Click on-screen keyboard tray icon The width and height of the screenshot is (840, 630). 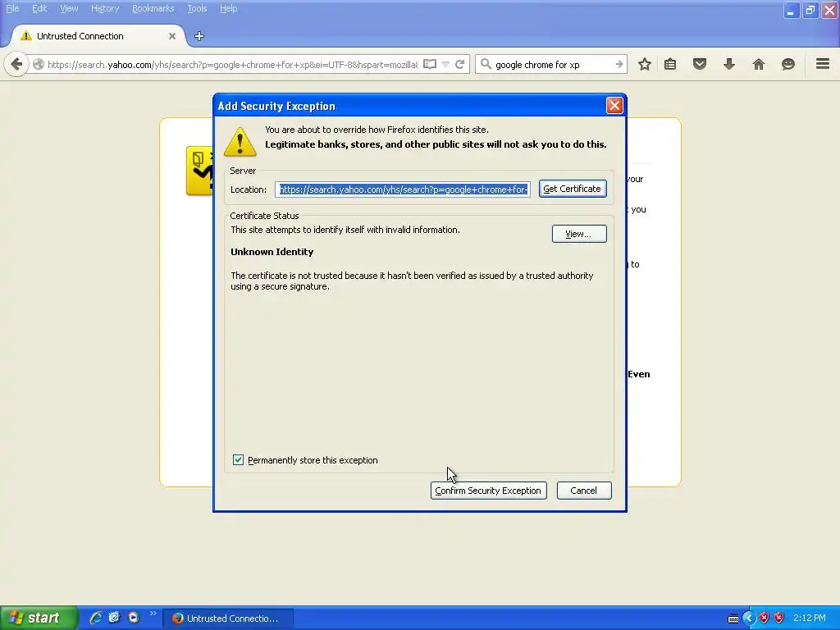tap(733, 619)
